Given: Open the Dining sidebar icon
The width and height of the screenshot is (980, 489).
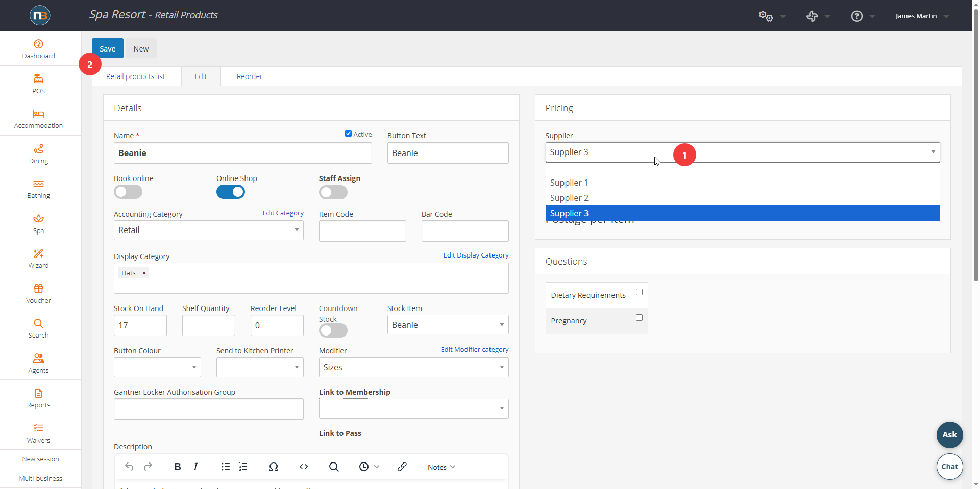Looking at the screenshot, I should pyautogui.click(x=38, y=149).
